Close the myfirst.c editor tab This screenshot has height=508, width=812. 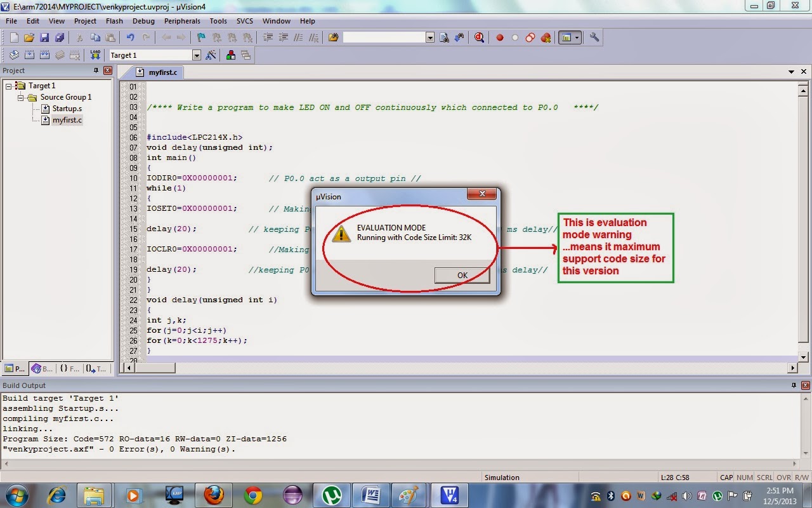803,72
